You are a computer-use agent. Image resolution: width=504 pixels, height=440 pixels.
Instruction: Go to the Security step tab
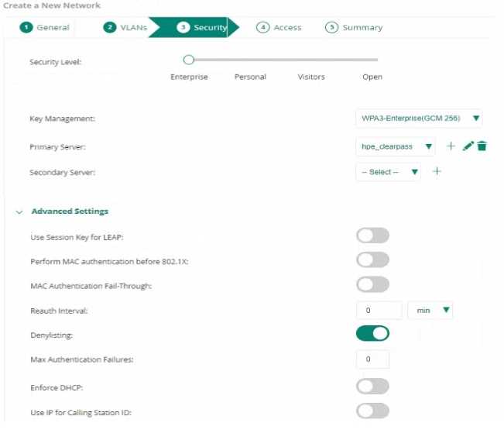(x=203, y=27)
